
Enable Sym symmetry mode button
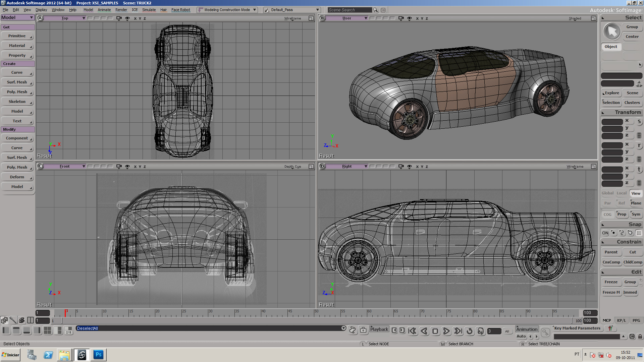[636, 214]
